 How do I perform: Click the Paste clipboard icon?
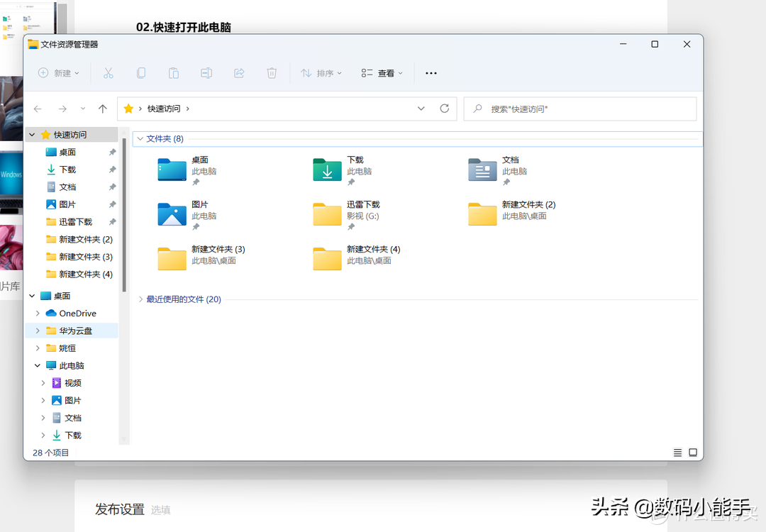point(174,73)
